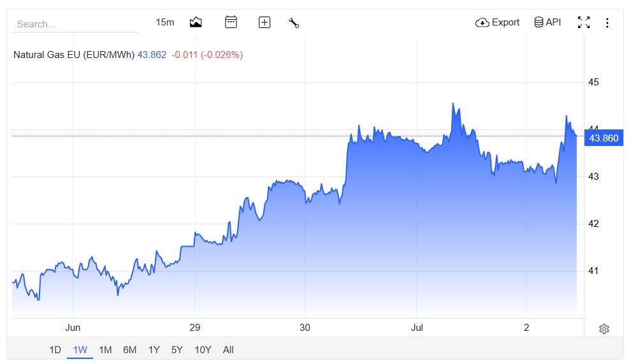Switch to the 1Y time range

[154, 349]
